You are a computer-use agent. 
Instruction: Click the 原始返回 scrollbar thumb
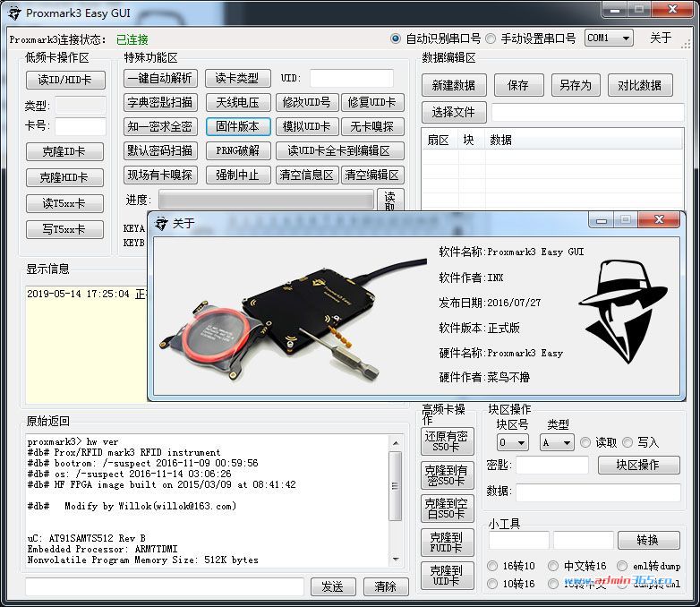click(x=396, y=485)
